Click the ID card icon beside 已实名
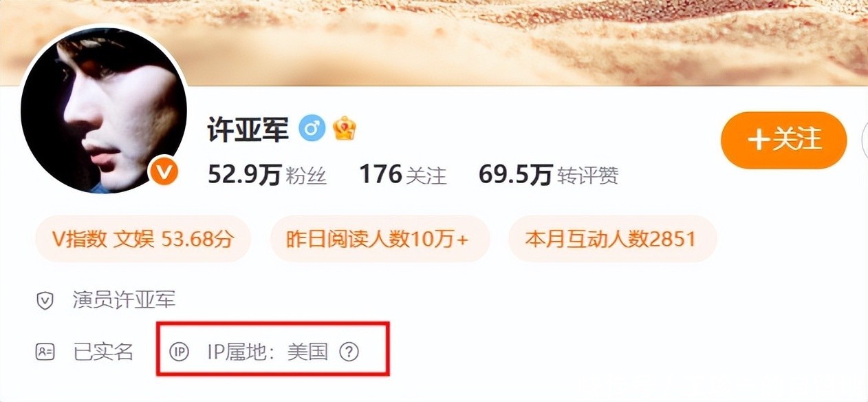The width and height of the screenshot is (868, 402). [x=45, y=352]
